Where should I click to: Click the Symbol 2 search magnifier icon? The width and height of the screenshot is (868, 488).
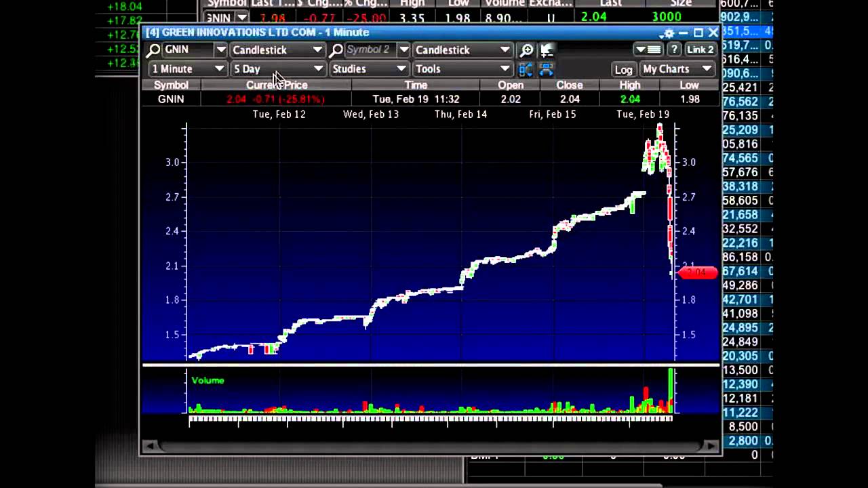coord(336,49)
